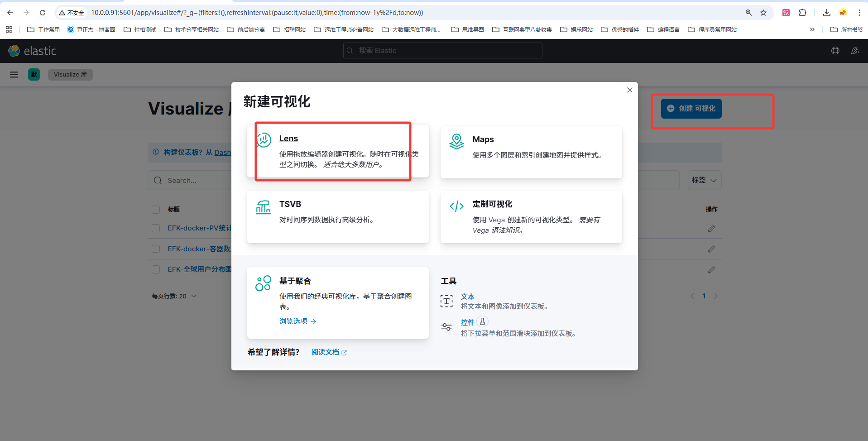The image size is (868, 441).
Task: Open the Kibana hamburger navigation menu
Action: click(x=14, y=75)
